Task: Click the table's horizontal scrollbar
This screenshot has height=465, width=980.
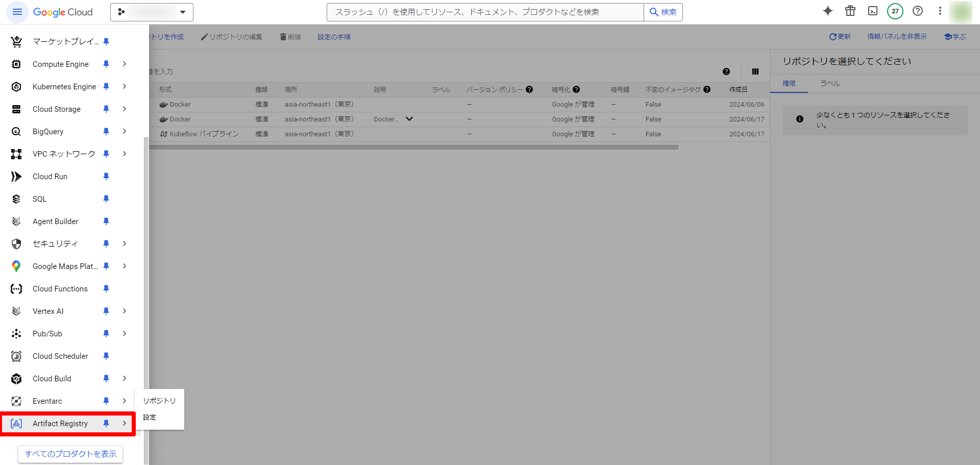Action: [413, 148]
